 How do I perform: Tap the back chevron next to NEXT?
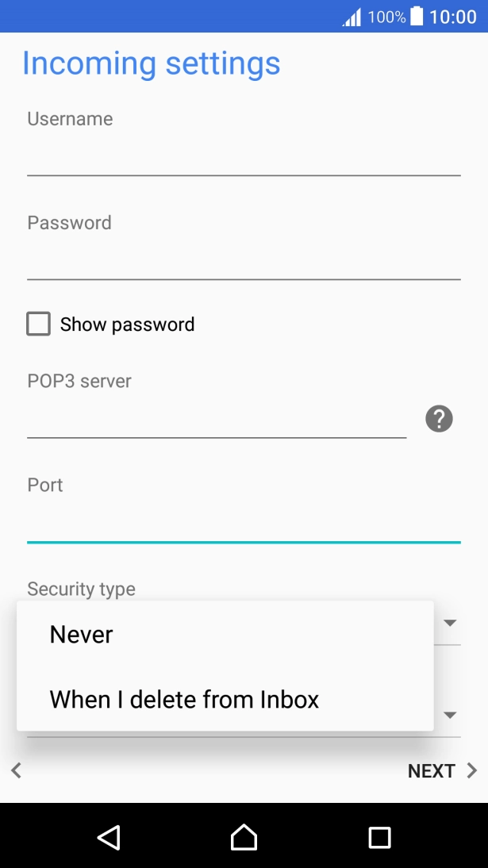(x=17, y=770)
